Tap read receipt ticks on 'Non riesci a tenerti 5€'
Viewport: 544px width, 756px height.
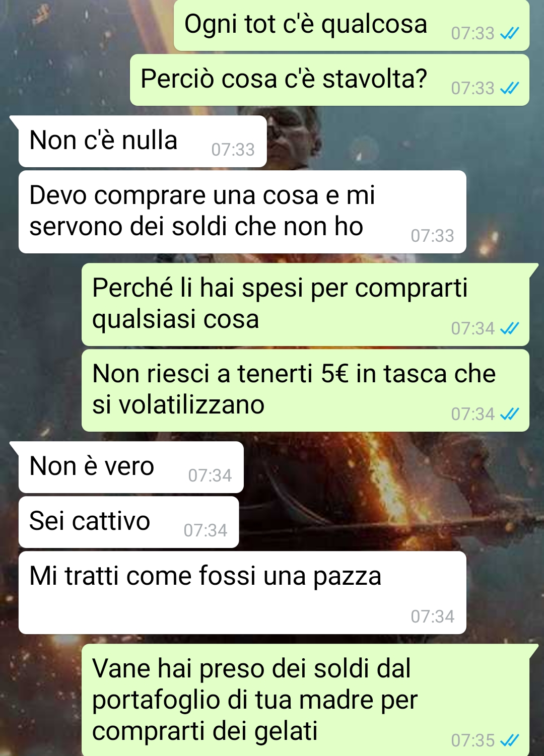509,415
